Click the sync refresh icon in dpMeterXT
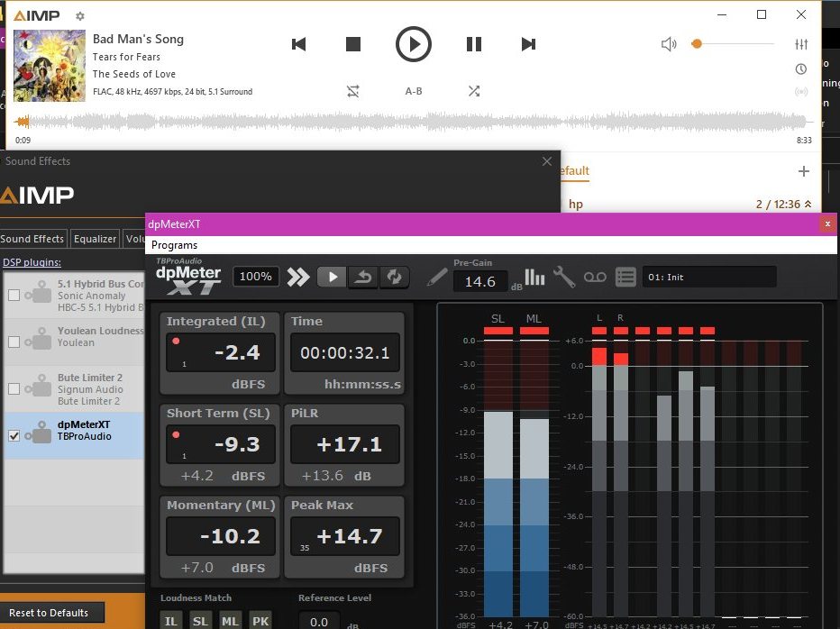This screenshot has width=840, height=629. pyautogui.click(x=395, y=277)
